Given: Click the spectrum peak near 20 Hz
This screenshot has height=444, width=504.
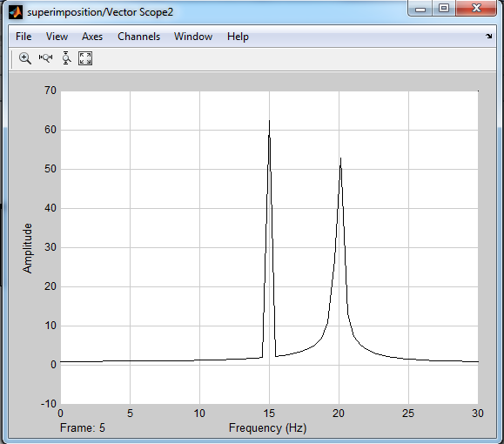Looking at the screenshot, I should (340, 158).
